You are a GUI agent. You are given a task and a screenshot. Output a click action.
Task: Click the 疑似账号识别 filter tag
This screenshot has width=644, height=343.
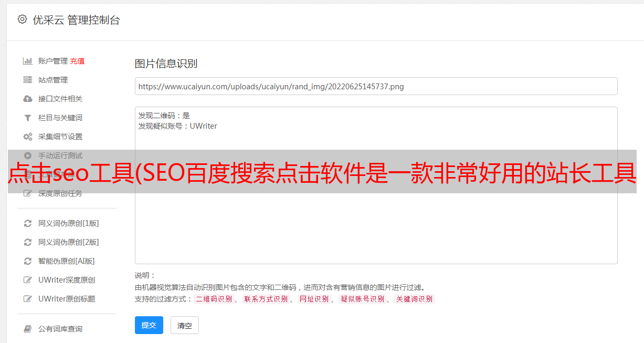[x=362, y=299]
